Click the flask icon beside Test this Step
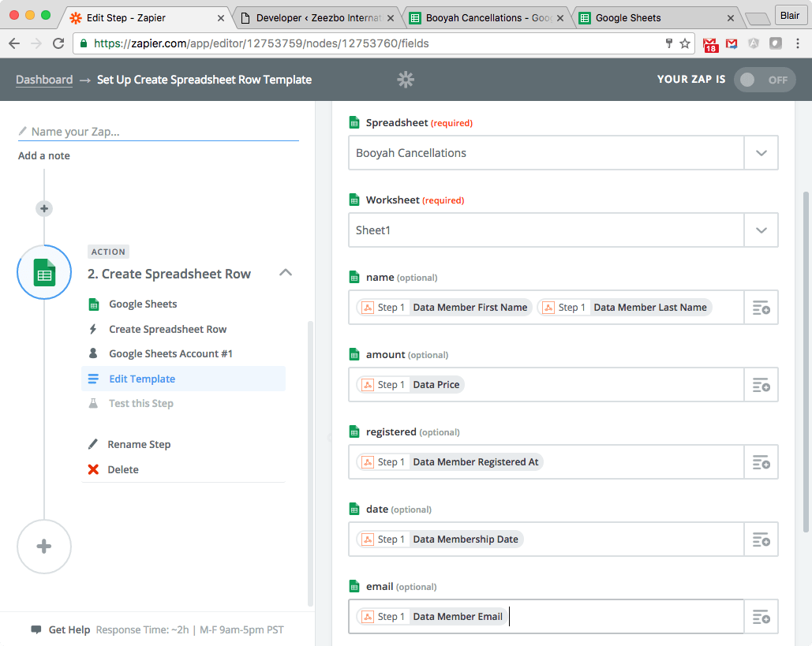This screenshot has width=812, height=646. pyautogui.click(x=93, y=403)
